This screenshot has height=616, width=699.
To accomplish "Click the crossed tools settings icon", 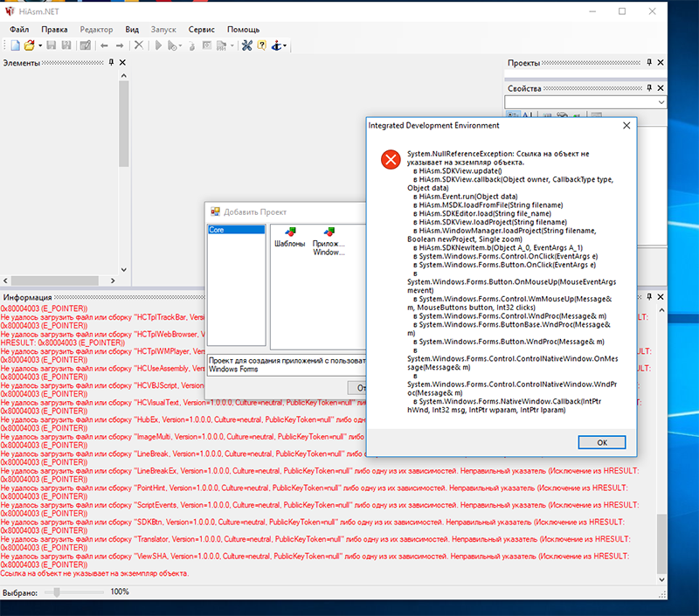I will [x=246, y=45].
